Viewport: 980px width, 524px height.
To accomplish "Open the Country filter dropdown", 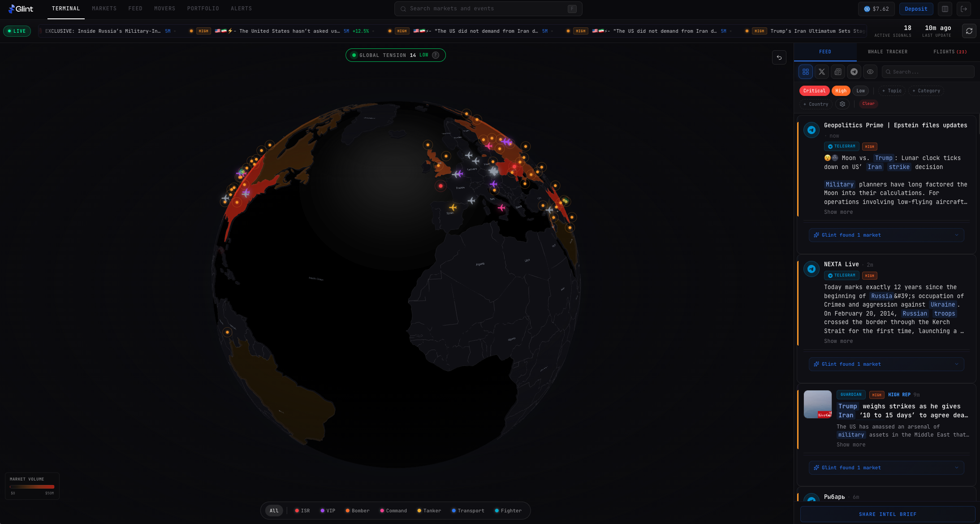I will click(815, 104).
